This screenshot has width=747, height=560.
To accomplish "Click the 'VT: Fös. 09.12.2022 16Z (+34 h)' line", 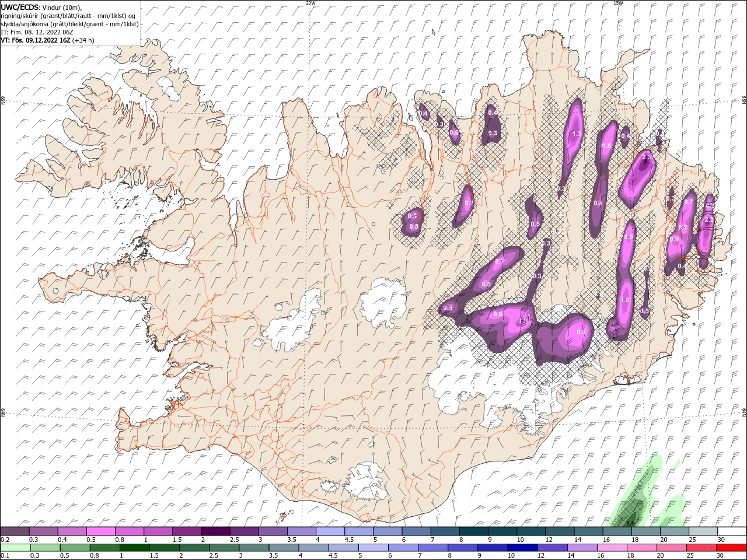I will (x=47, y=40).
